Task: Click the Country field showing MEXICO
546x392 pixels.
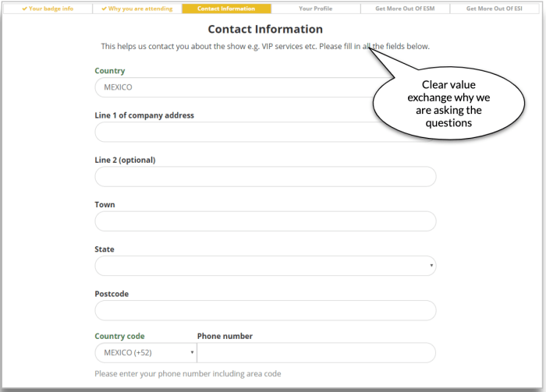Action: click(x=234, y=87)
